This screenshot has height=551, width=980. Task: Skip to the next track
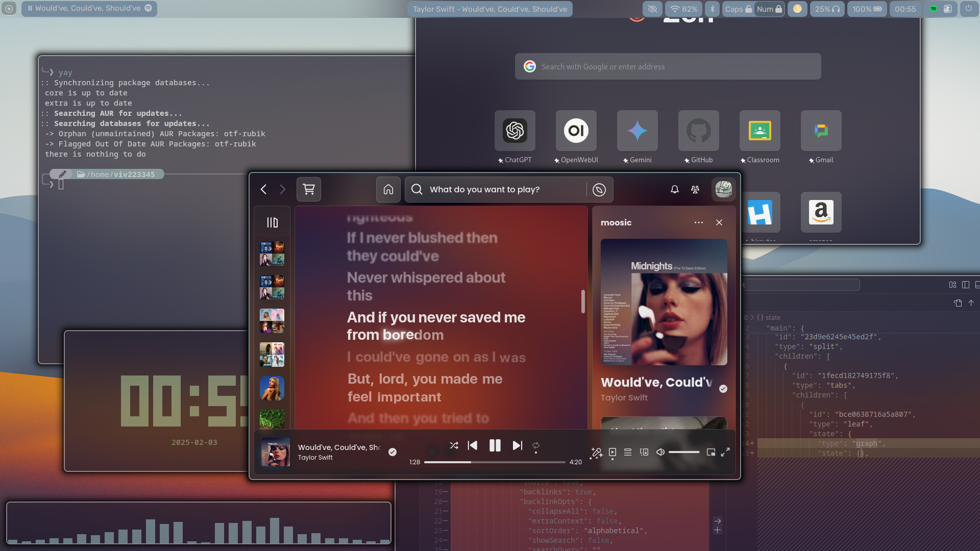coord(517,445)
